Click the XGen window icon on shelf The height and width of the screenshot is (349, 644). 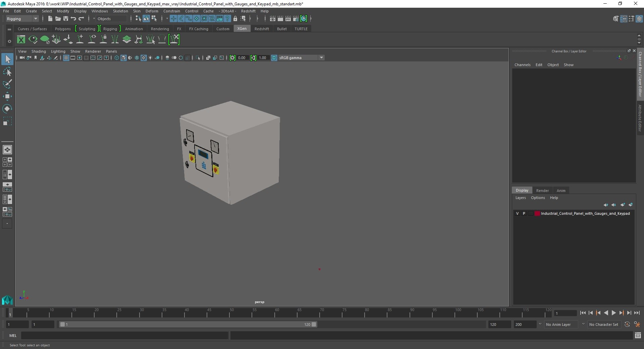pyautogui.click(x=21, y=40)
